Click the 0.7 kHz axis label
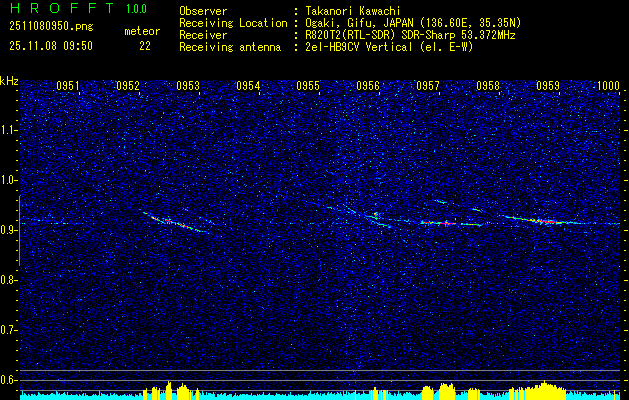 pyautogui.click(x=9, y=330)
